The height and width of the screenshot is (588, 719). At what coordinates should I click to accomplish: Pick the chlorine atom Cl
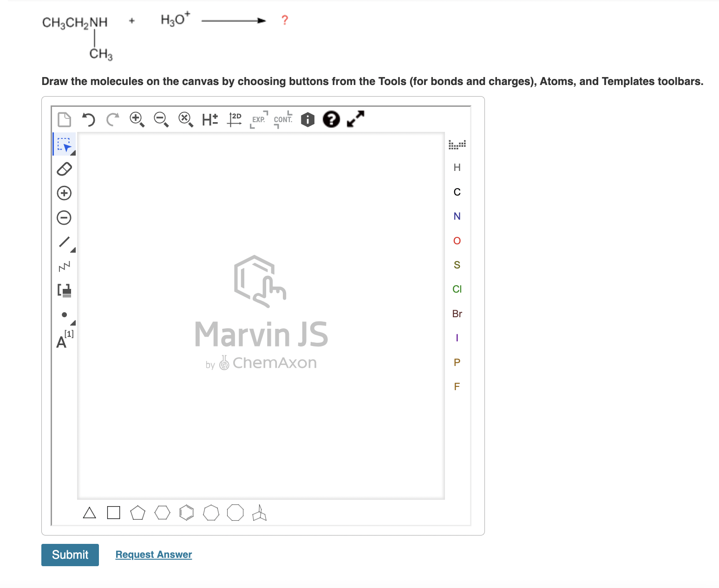[x=457, y=289]
